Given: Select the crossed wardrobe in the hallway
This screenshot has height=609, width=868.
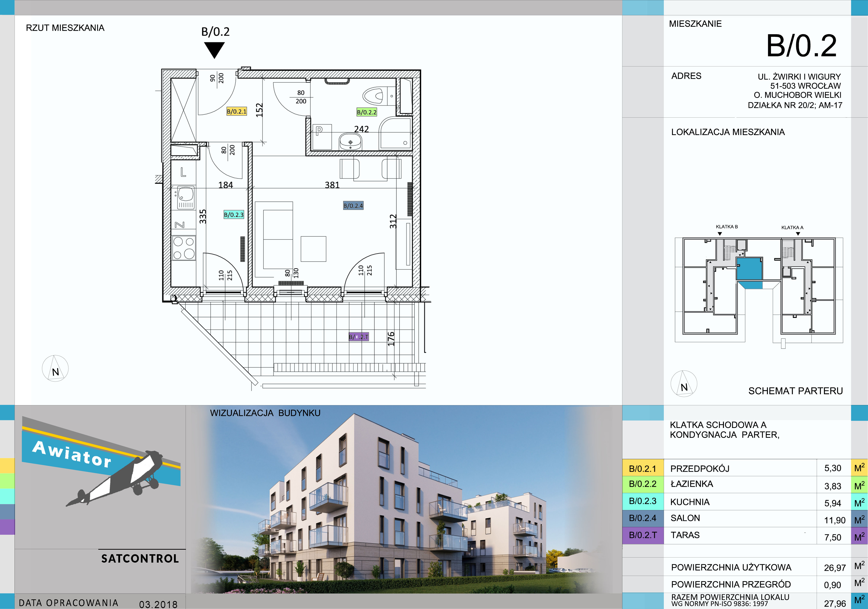Looking at the screenshot, I should coord(183,110).
